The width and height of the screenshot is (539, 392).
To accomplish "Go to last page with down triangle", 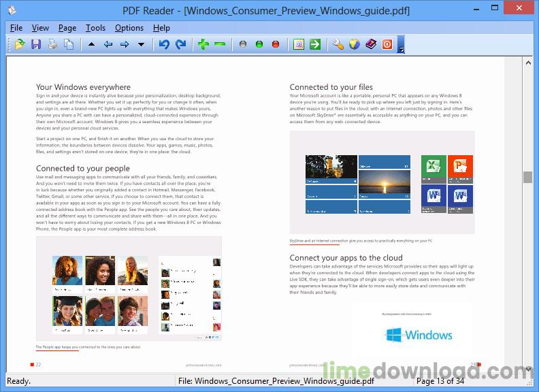I will tap(141, 44).
